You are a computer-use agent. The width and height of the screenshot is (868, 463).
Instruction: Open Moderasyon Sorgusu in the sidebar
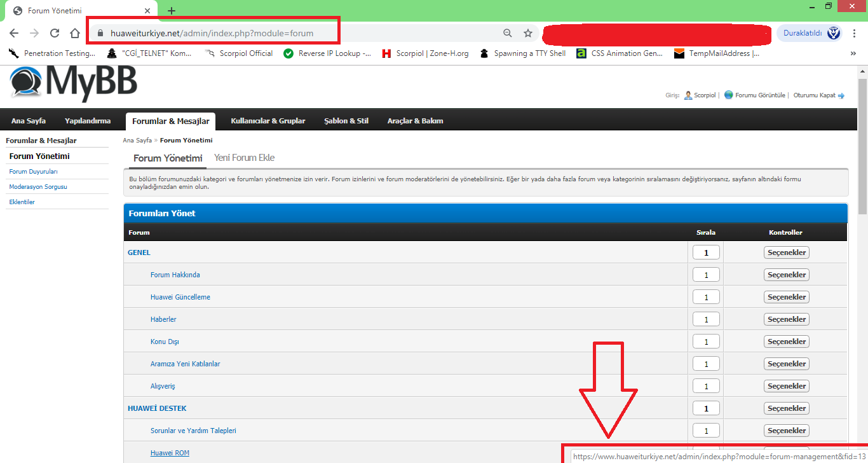click(x=38, y=187)
